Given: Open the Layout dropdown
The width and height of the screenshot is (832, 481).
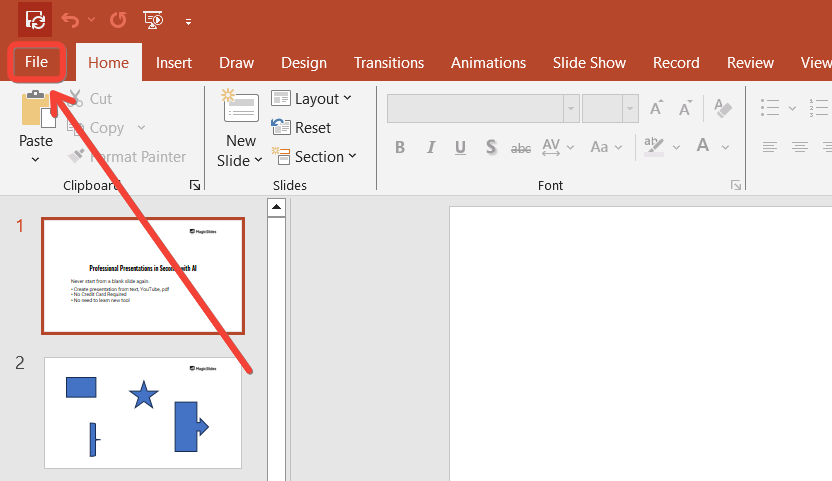Looking at the screenshot, I should pos(310,98).
